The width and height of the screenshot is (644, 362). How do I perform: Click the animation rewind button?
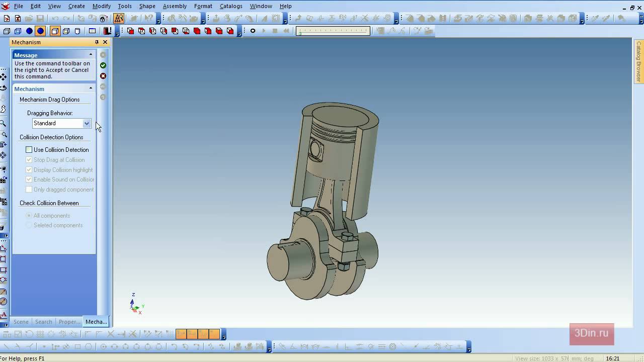point(286,31)
